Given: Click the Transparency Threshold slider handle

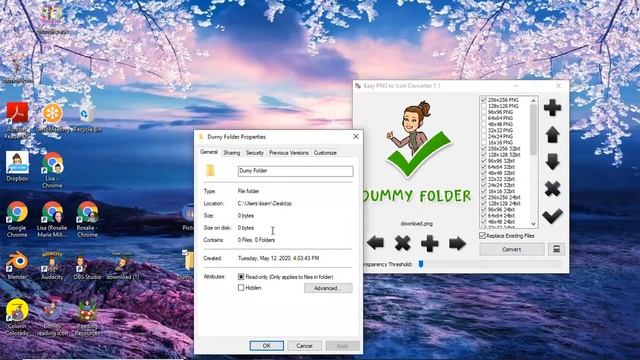Looking at the screenshot, I should coord(421,264).
